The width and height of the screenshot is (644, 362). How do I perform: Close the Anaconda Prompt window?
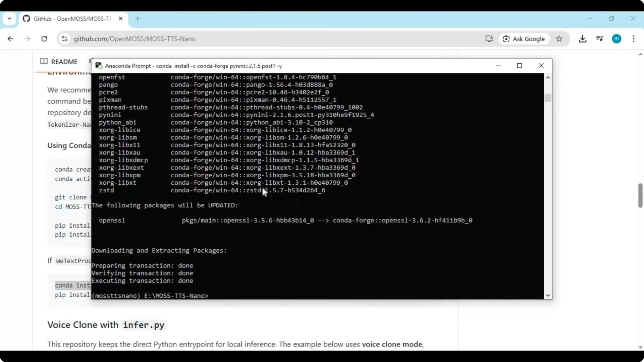(541, 66)
